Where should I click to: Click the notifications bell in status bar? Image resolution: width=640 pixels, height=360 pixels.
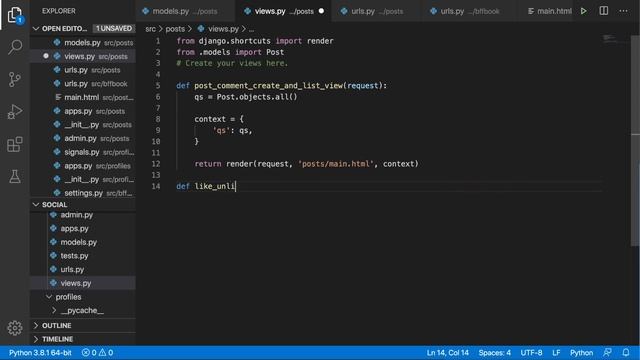[626, 352]
